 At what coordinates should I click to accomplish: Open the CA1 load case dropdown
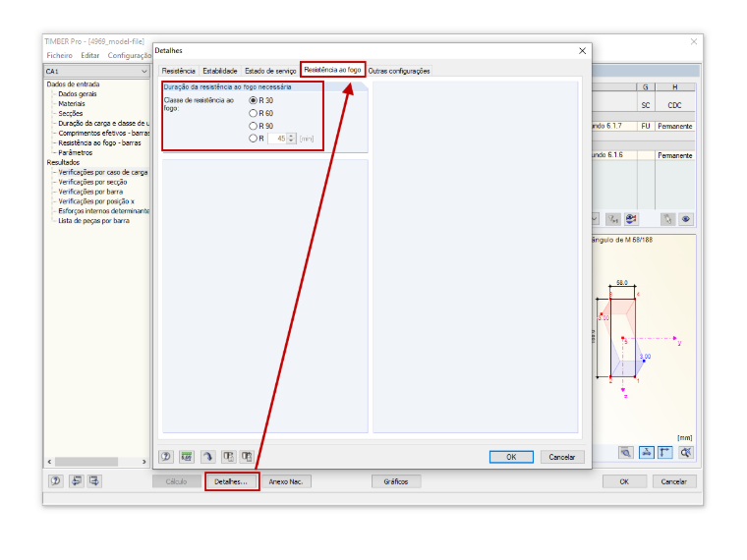pos(144,71)
